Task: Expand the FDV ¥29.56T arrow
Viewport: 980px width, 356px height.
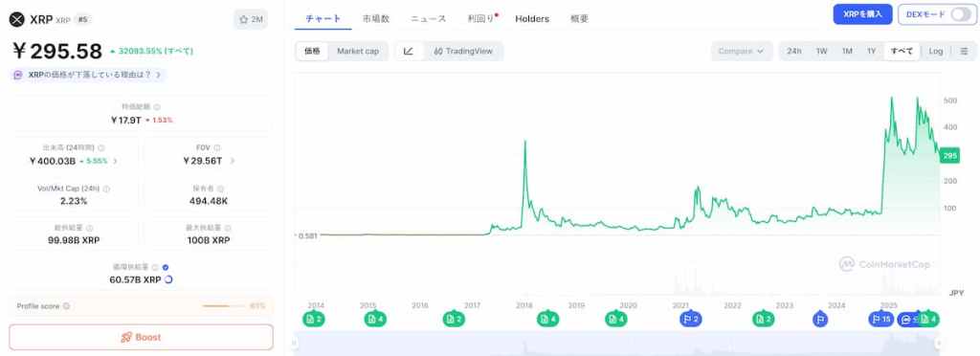Action: 233,161
